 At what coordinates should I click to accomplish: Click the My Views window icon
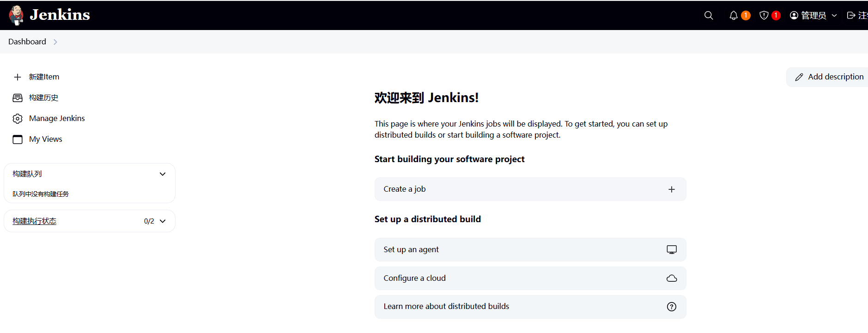pyautogui.click(x=18, y=139)
